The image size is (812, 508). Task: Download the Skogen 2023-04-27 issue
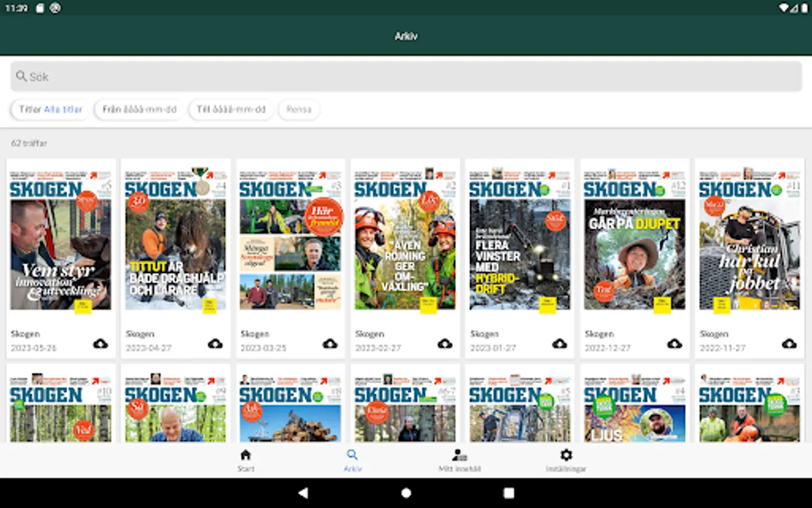[x=215, y=344]
